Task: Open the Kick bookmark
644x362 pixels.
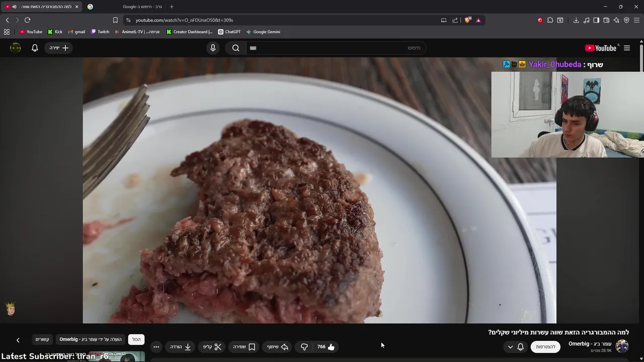Action: pyautogui.click(x=55, y=32)
